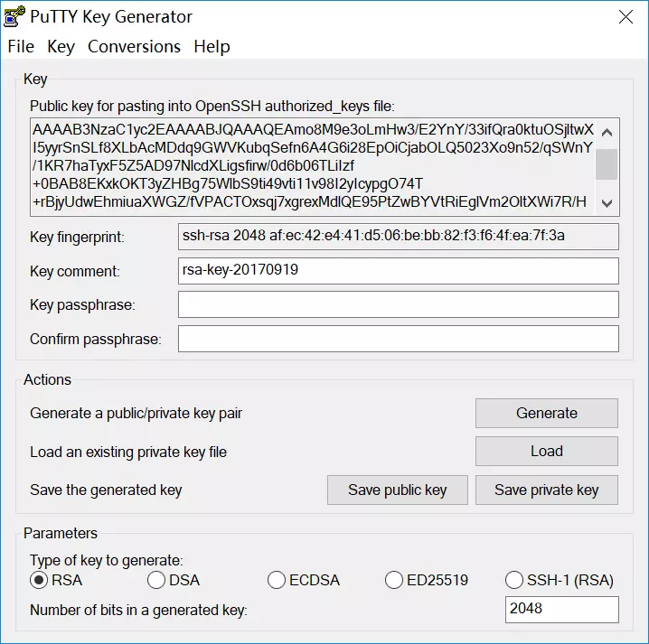
Task: Click the public key scroll up arrow
Action: pos(607,133)
